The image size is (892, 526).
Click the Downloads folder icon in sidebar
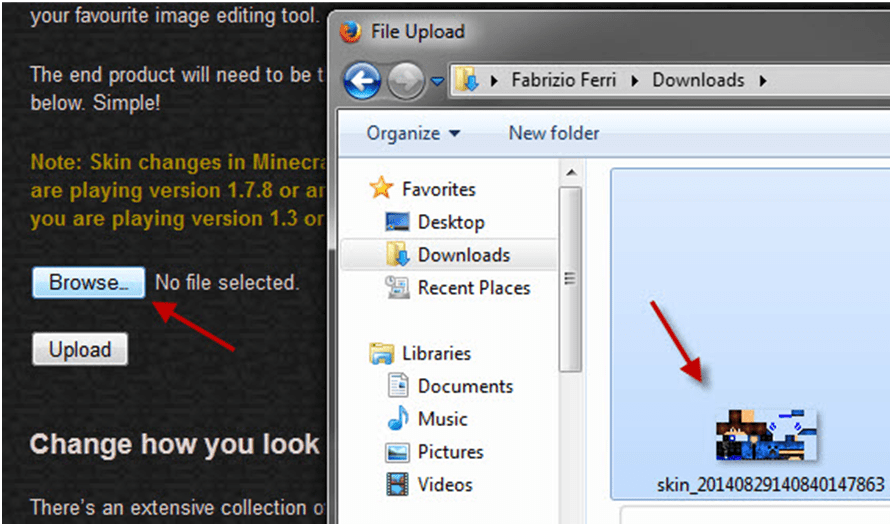(x=397, y=254)
